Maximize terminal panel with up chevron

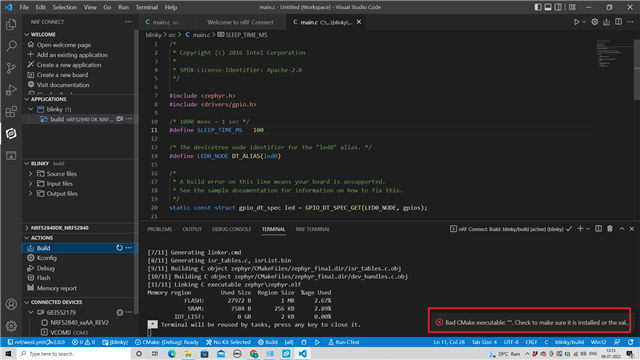pos(622,229)
